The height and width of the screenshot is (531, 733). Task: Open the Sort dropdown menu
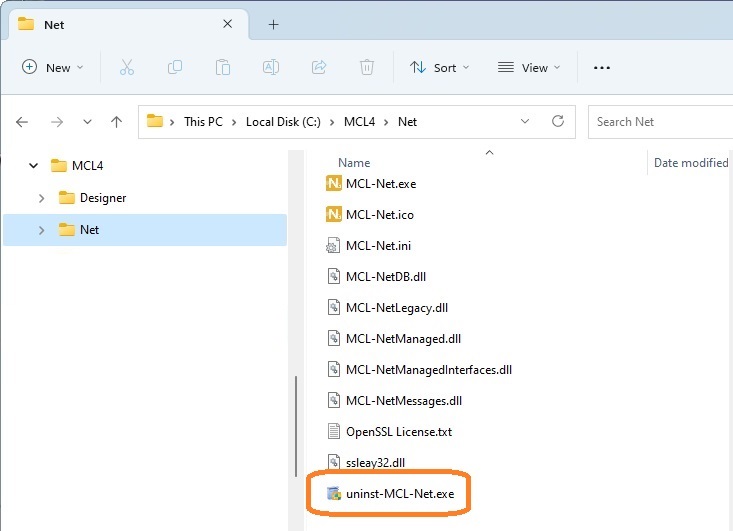439,68
